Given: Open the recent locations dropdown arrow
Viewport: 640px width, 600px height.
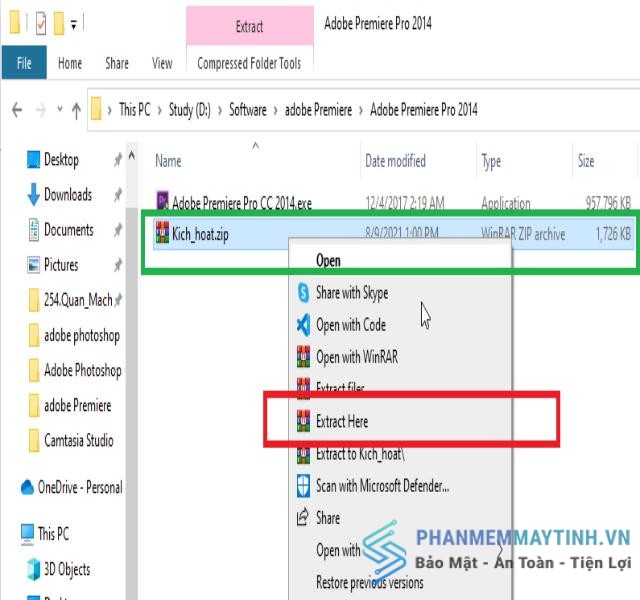Looking at the screenshot, I should tap(60, 109).
